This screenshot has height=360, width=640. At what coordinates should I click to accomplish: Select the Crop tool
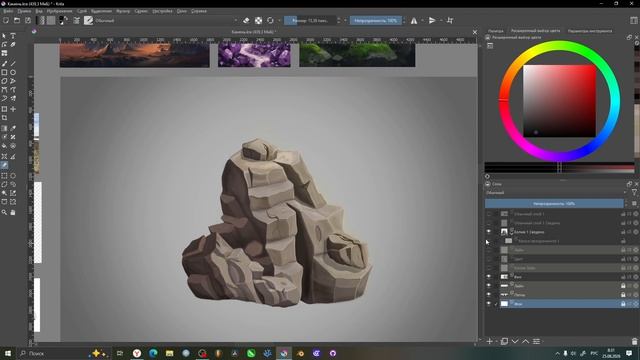(4, 118)
